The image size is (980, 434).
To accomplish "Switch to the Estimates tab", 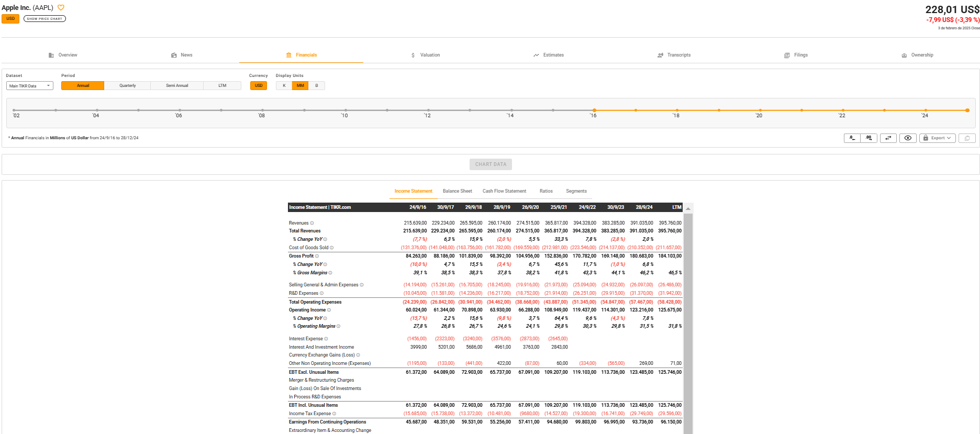I will [x=549, y=55].
